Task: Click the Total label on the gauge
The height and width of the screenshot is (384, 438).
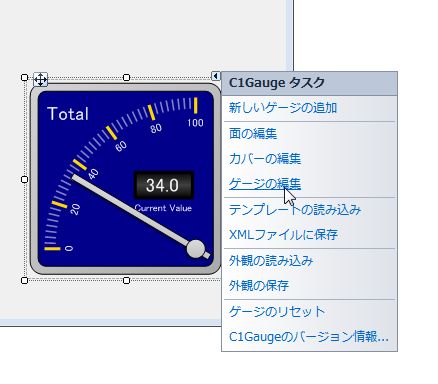Action: (68, 114)
